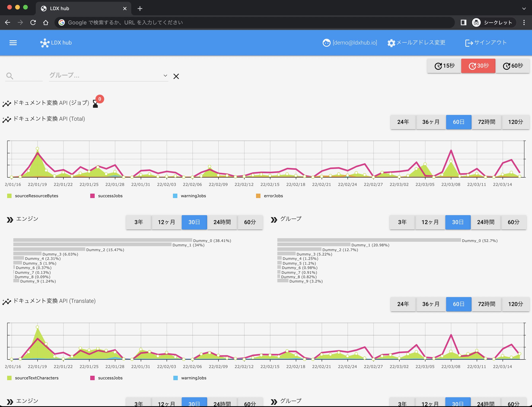Open the hamburger navigation menu

[13, 43]
